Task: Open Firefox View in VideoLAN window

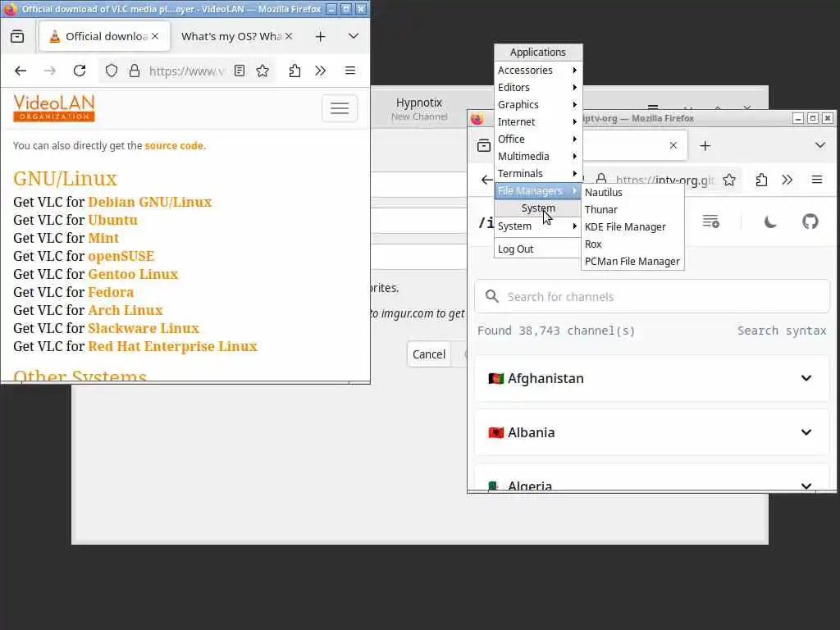Action: click(x=17, y=36)
